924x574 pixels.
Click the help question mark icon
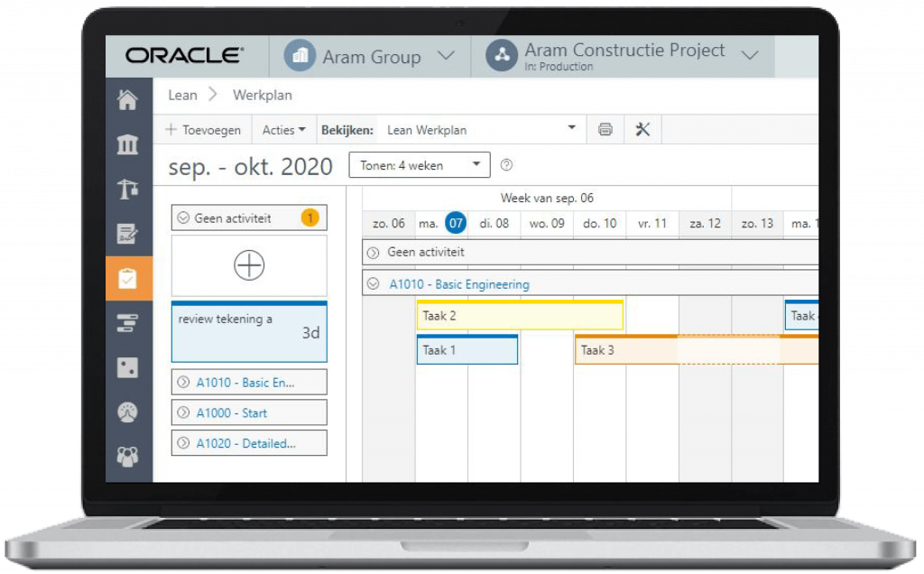[x=506, y=165]
